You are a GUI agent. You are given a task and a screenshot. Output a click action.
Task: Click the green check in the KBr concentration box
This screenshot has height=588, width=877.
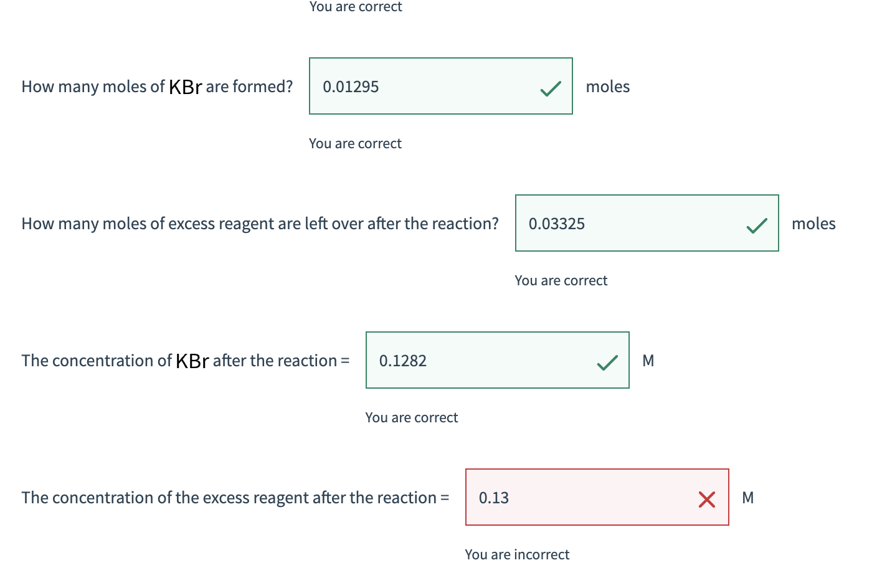[x=607, y=363]
